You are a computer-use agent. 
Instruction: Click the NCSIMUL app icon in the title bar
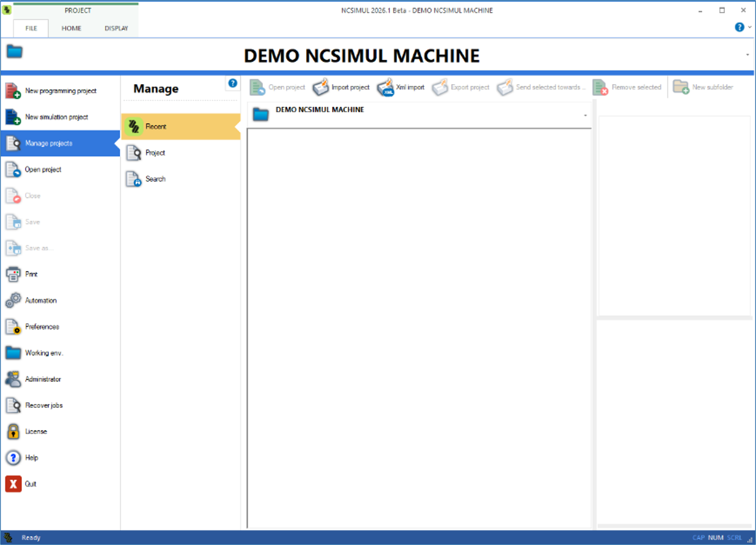[x=7, y=10]
